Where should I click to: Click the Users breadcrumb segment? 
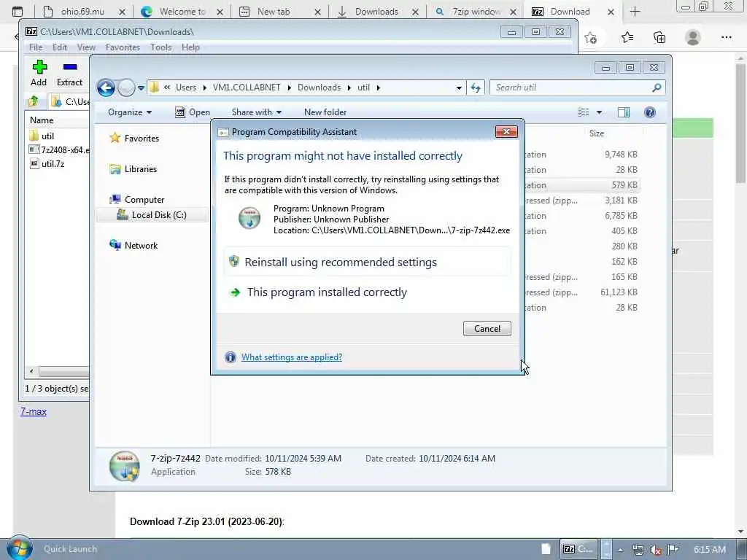(186, 87)
